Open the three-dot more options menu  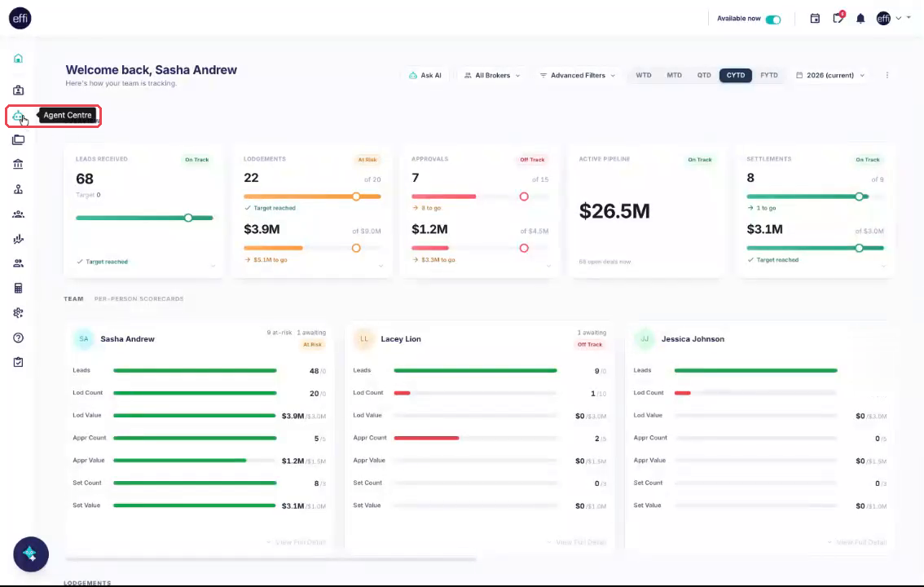[x=887, y=76]
